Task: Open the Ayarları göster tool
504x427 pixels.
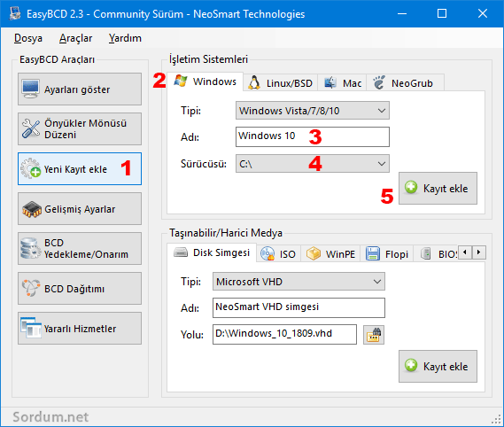Action: tap(80, 89)
